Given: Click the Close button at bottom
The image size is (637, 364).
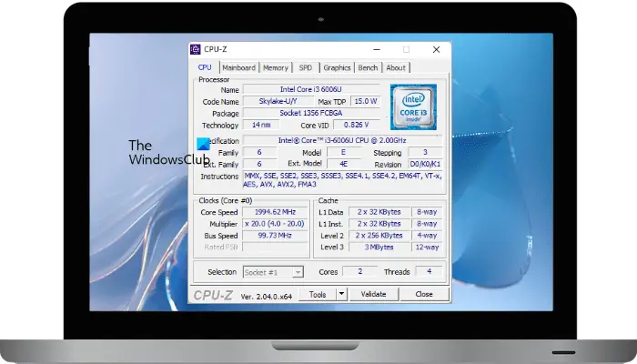Looking at the screenshot, I should coord(424,295).
